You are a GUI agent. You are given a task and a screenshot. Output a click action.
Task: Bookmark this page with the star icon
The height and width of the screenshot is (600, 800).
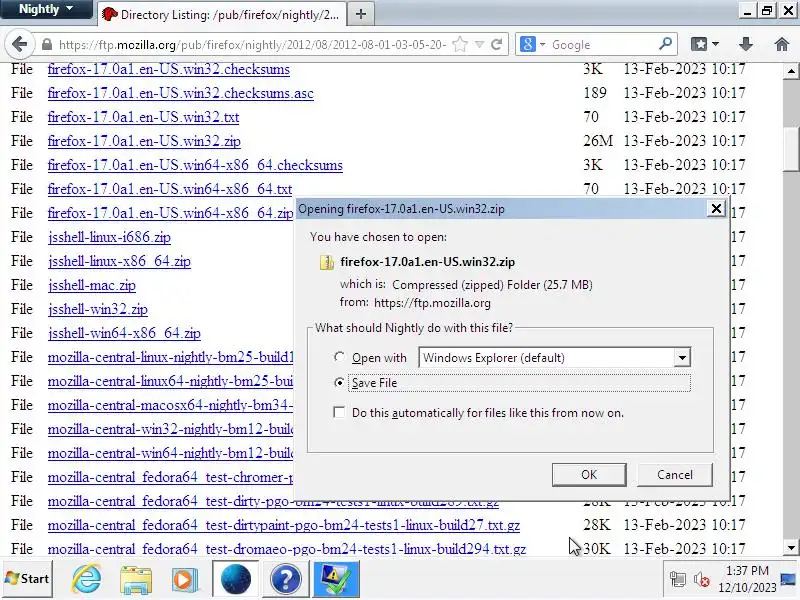point(460,44)
